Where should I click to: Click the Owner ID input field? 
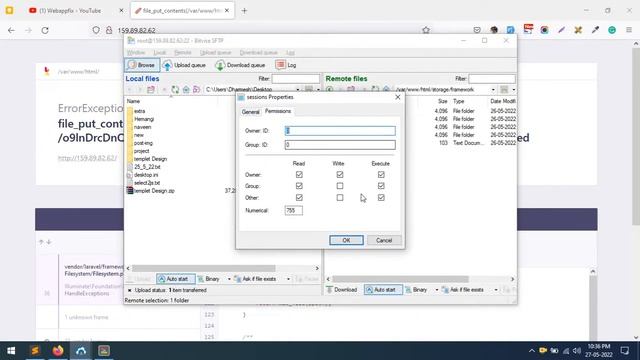(340, 131)
